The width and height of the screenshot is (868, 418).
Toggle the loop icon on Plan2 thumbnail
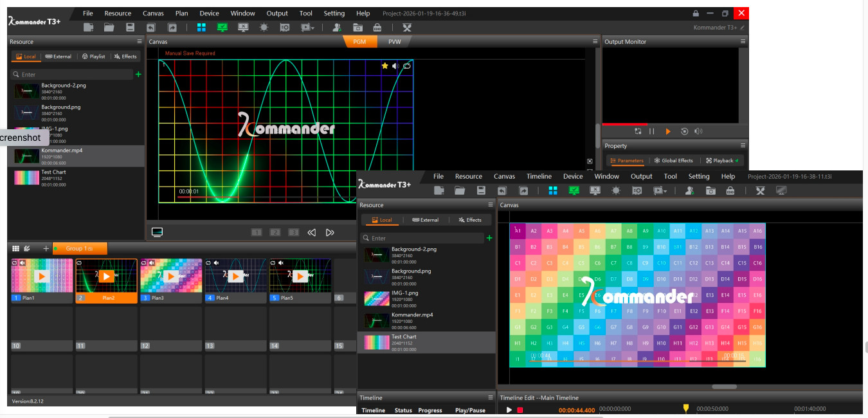(x=80, y=263)
